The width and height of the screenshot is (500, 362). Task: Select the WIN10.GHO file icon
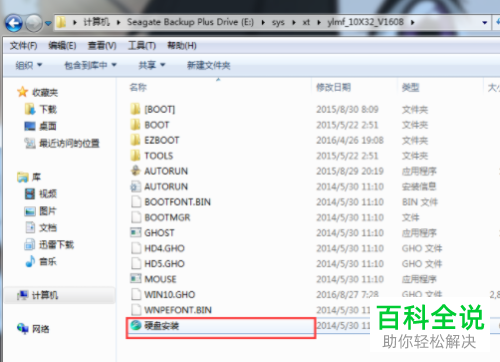[x=136, y=294]
